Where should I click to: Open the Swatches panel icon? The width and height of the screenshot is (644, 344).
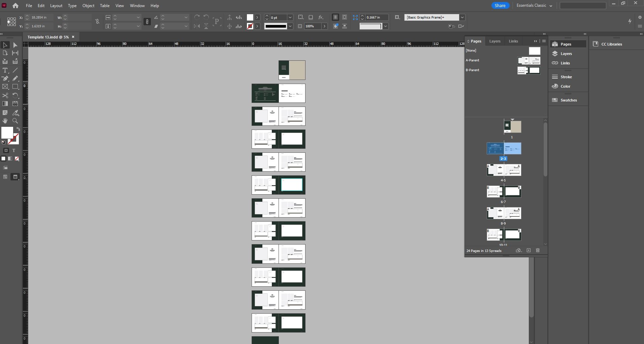tap(568, 100)
